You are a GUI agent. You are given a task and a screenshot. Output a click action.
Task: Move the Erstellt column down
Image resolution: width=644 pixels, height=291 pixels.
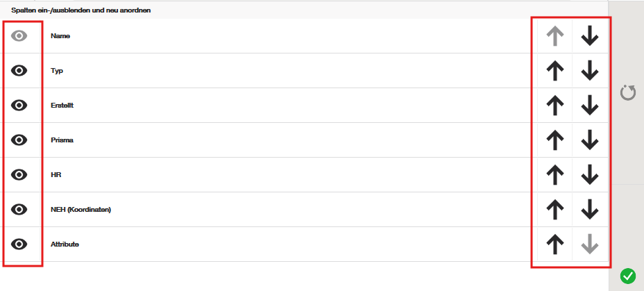(590, 105)
